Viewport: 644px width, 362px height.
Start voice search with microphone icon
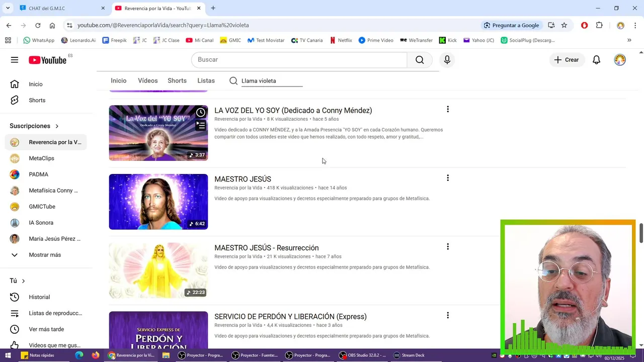pos(447,60)
